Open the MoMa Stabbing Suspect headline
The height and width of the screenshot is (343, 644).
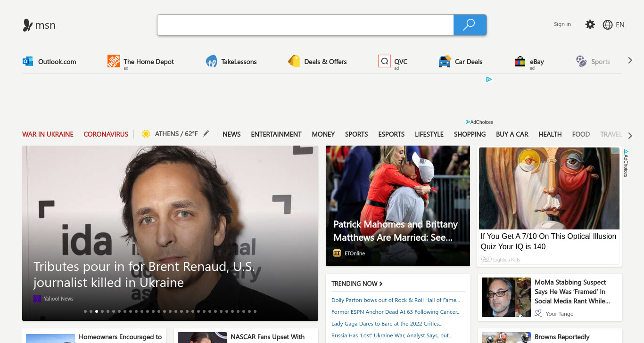(572, 292)
